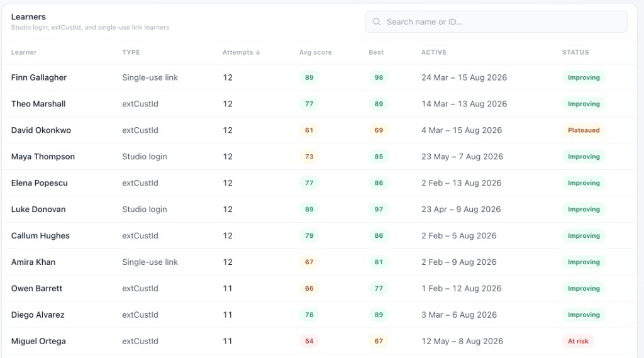
Task: Click Improving badge for Theo Marshall
Action: pos(584,104)
